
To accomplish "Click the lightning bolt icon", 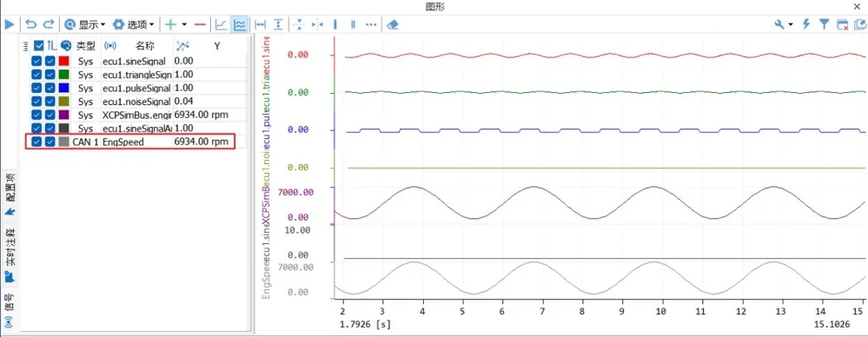I will (x=806, y=24).
